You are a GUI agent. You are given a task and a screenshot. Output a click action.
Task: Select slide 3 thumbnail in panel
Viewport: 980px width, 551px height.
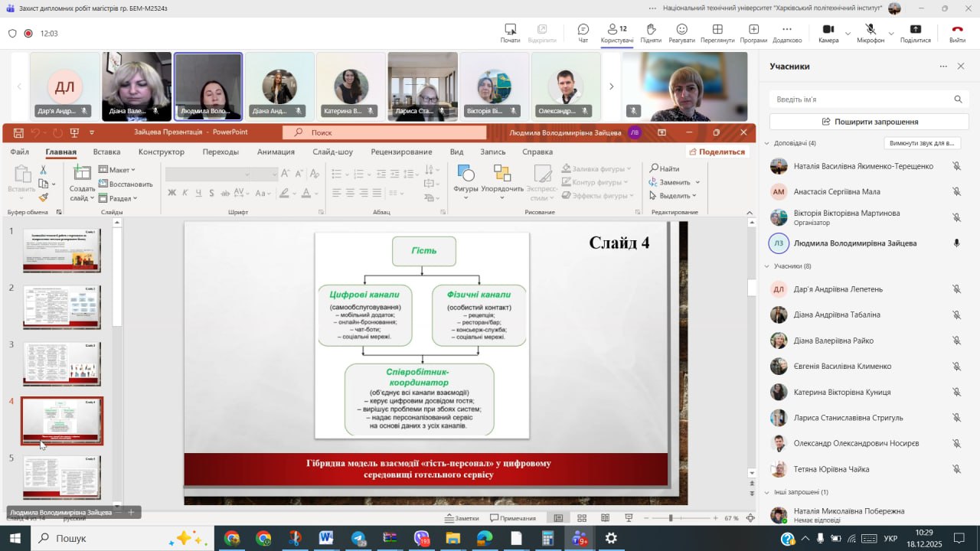pos(62,364)
